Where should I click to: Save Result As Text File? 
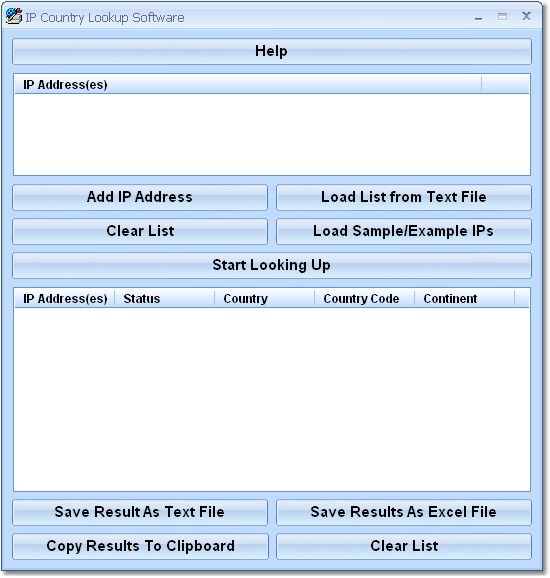(140, 512)
